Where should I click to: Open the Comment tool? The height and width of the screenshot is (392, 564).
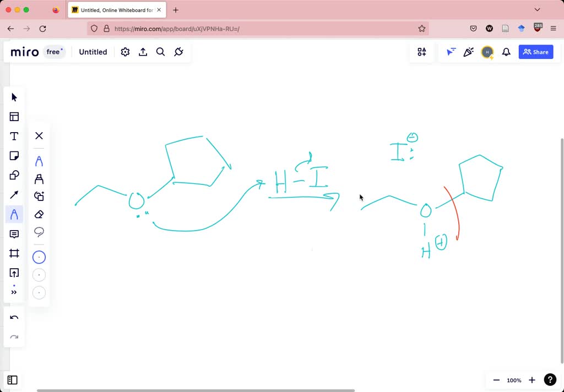14,233
